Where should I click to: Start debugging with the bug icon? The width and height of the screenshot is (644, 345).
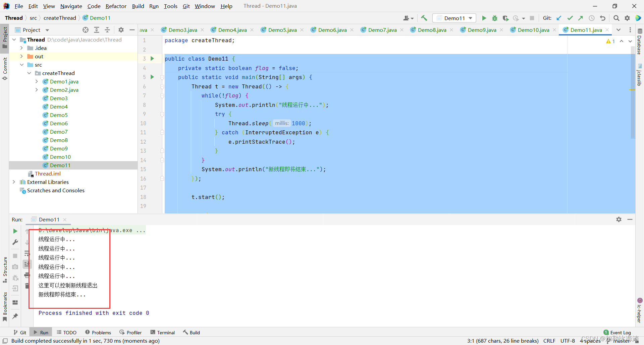[494, 18]
